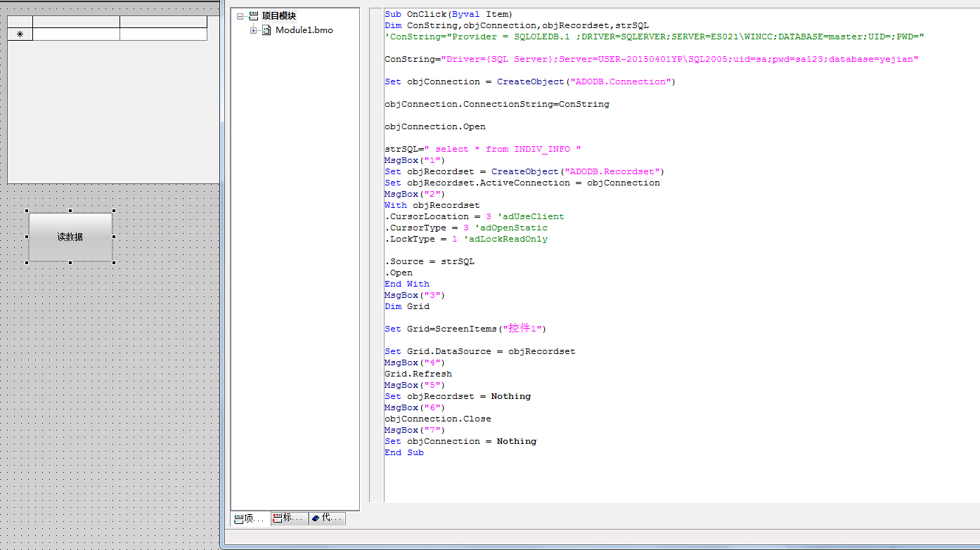Click the strSQL select from INDIV_INFO line
Screen dimensions: 980x550
click(x=483, y=149)
